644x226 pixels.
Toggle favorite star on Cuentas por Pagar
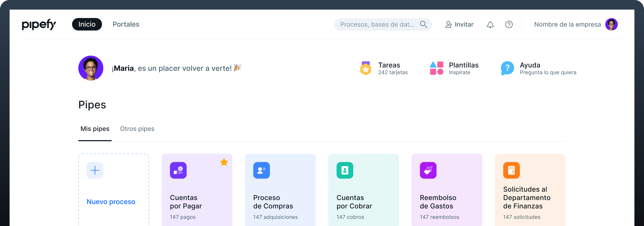(224, 162)
